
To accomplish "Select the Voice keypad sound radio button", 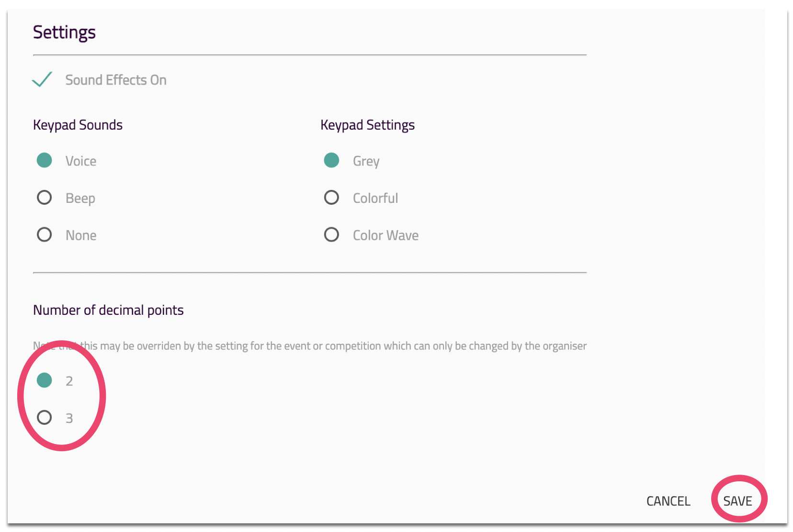I will click(45, 160).
